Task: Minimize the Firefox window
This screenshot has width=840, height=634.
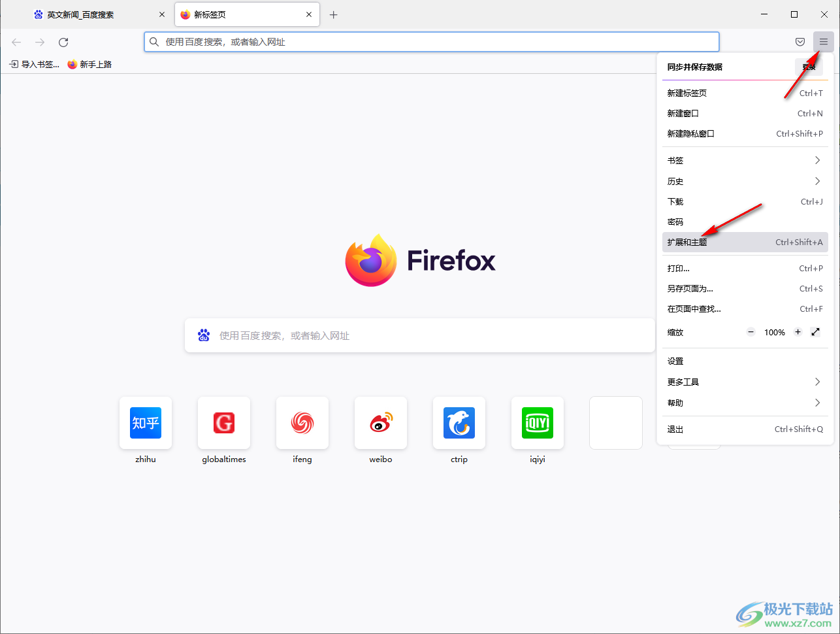Action: (x=764, y=14)
